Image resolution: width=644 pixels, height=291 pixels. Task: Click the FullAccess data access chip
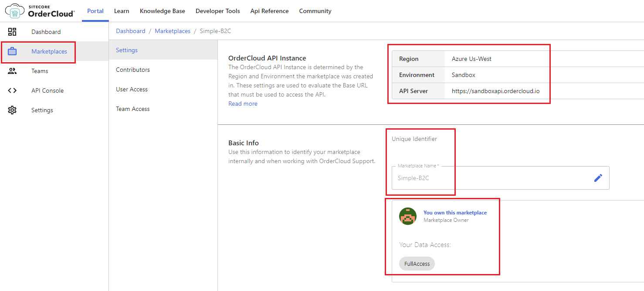point(417,264)
